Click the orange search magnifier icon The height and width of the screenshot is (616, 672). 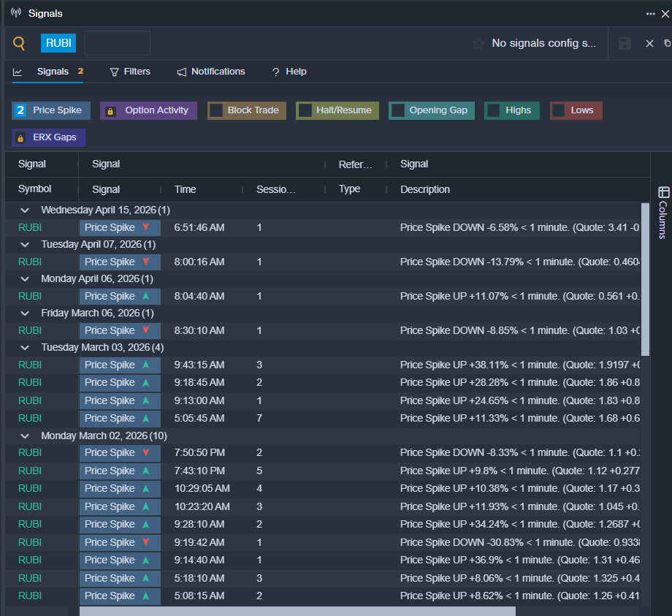coord(19,44)
